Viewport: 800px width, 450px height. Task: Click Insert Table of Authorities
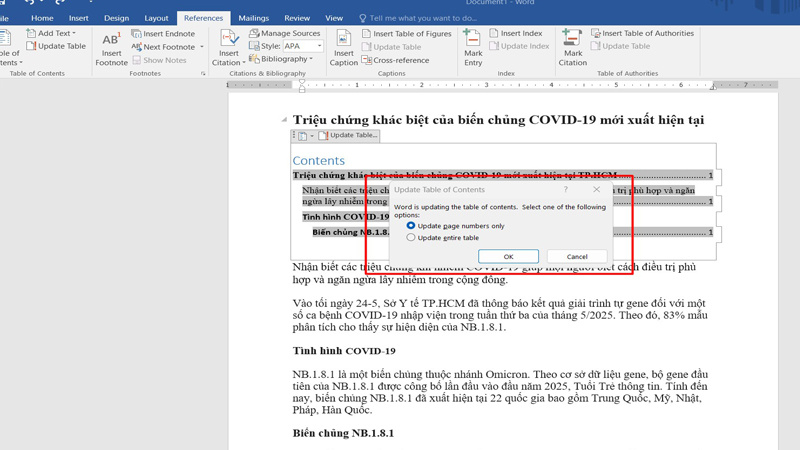[x=642, y=33]
